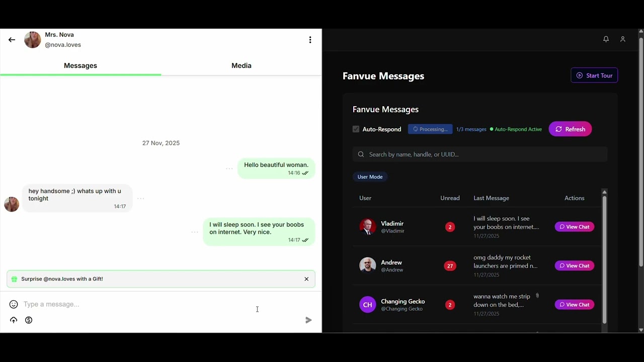The height and width of the screenshot is (362, 644).
Task: Click the page scrollbar down arrow
Action: click(x=641, y=330)
